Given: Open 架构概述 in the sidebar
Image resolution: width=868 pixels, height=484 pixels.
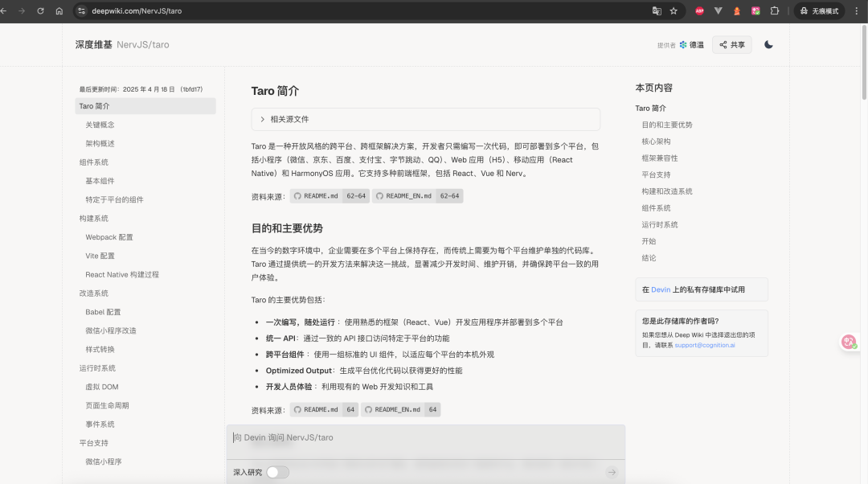Looking at the screenshot, I should [100, 143].
